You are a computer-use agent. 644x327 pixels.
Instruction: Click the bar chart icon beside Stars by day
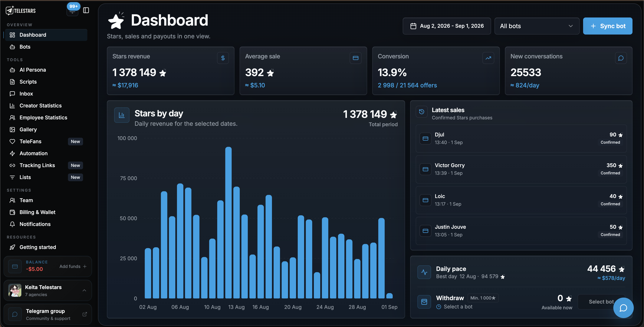(122, 115)
